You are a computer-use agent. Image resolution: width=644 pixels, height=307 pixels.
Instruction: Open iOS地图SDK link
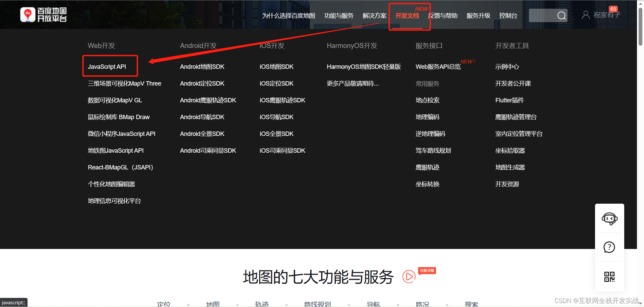[276, 67]
